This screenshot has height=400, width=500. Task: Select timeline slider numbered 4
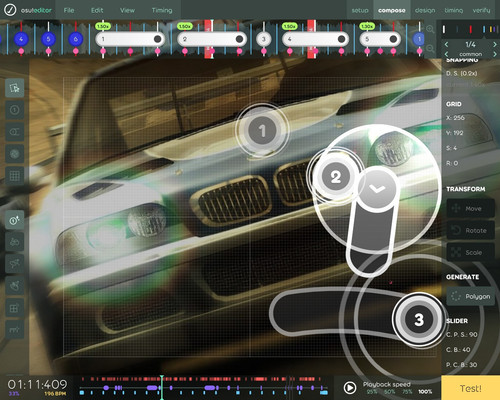pyautogui.click(x=315, y=39)
